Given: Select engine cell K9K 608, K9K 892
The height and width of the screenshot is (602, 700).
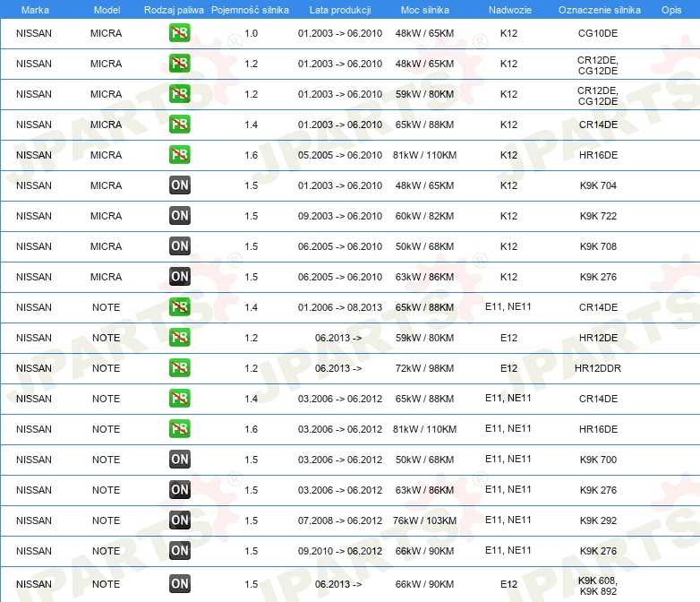Looking at the screenshot, I should (598, 586).
